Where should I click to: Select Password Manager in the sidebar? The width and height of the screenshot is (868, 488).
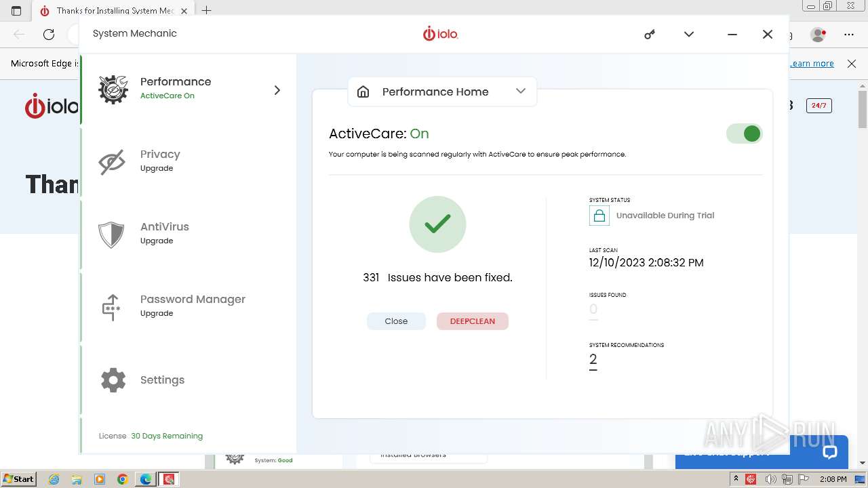pyautogui.click(x=189, y=306)
